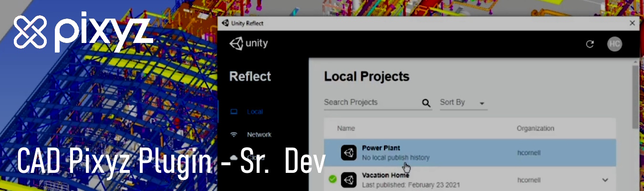The width and height of the screenshot is (644, 191).
Task: Select the Power Plant project row
Action: 470,153
